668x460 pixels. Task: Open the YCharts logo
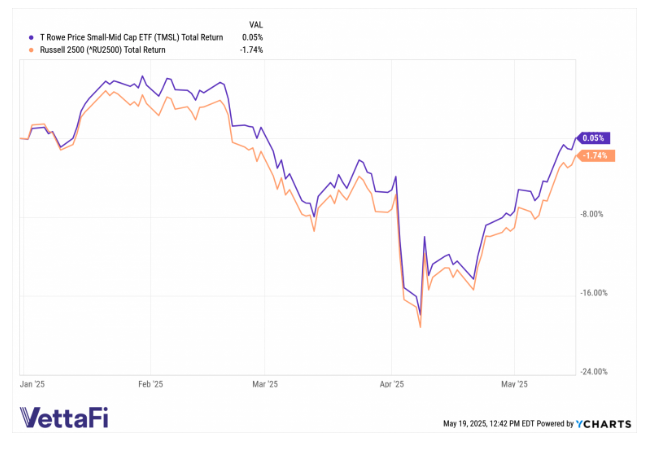[603, 424]
